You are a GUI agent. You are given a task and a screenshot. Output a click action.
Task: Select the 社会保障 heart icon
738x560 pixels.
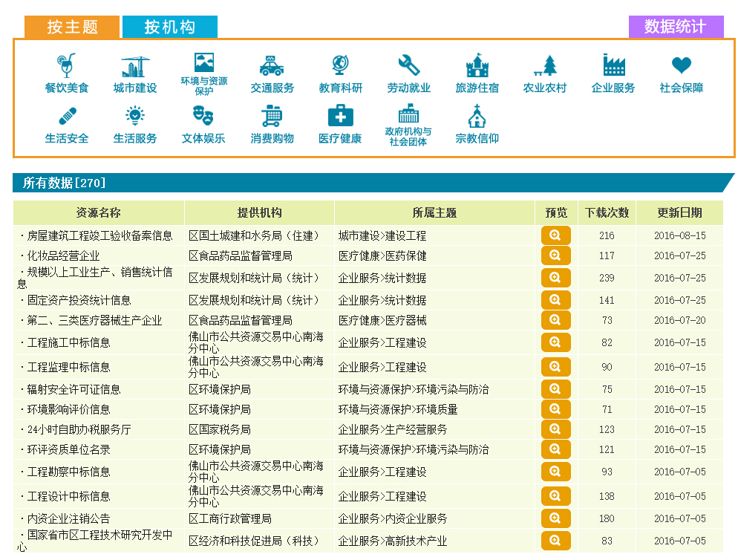(681, 65)
